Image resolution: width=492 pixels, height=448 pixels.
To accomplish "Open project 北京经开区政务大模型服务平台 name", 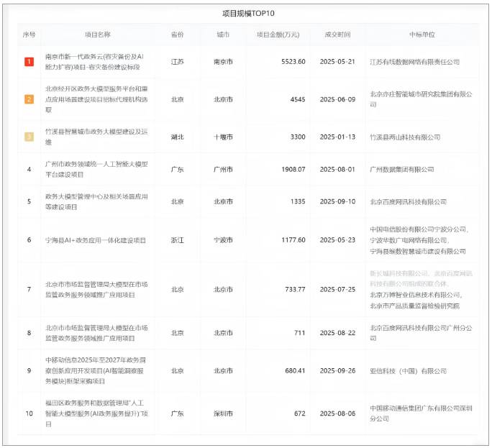I will (96, 99).
